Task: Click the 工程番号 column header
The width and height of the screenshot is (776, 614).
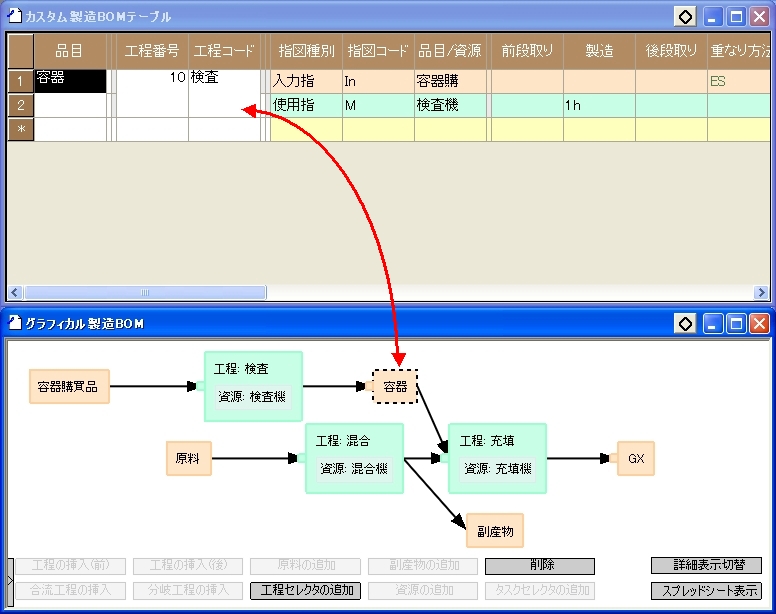Action: [152, 51]
